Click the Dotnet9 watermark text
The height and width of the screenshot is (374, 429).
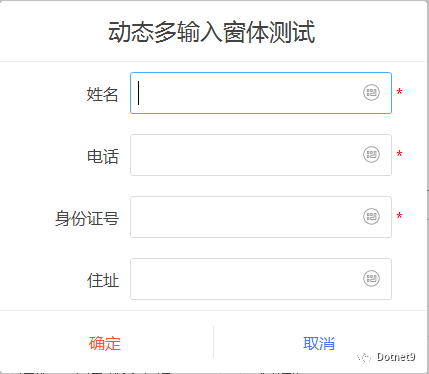pos(396,357)
